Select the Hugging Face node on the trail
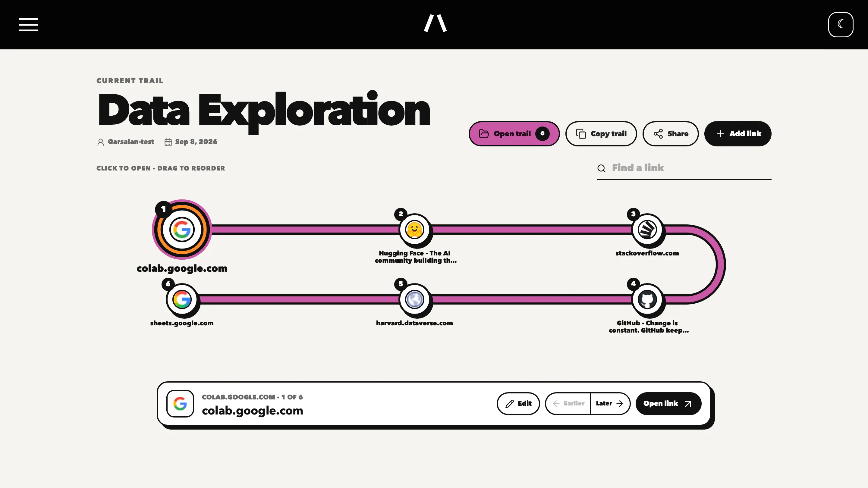Image resolution: width=868 pixels, height=488 pixels. 414,230
